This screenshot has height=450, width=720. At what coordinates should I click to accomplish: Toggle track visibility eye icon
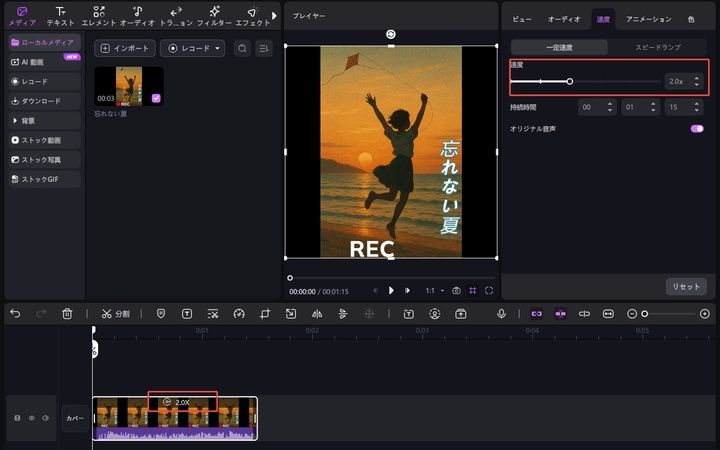[32, 418]
